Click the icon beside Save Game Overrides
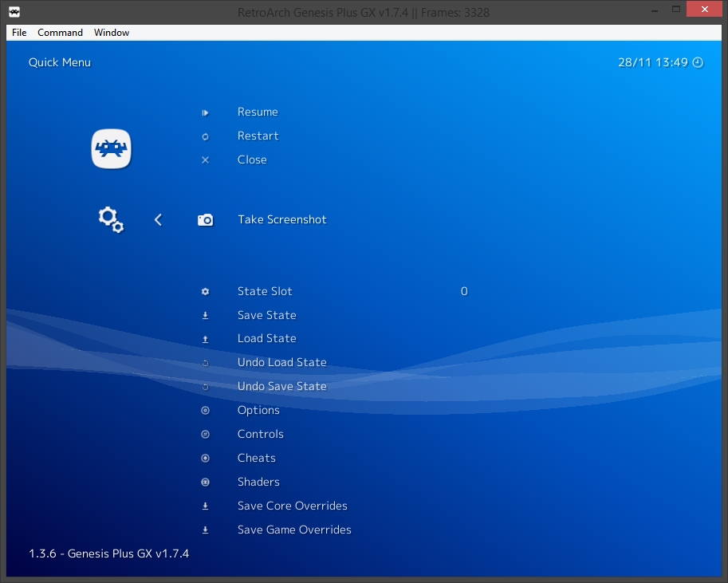 click(205, 530)
